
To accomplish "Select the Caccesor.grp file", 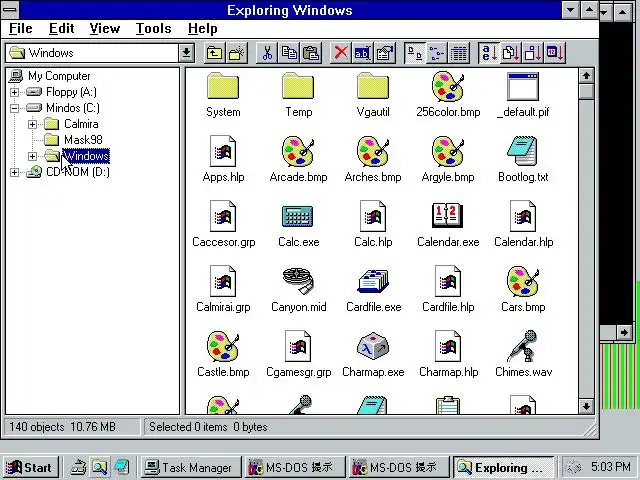I will tap(223, 224).
